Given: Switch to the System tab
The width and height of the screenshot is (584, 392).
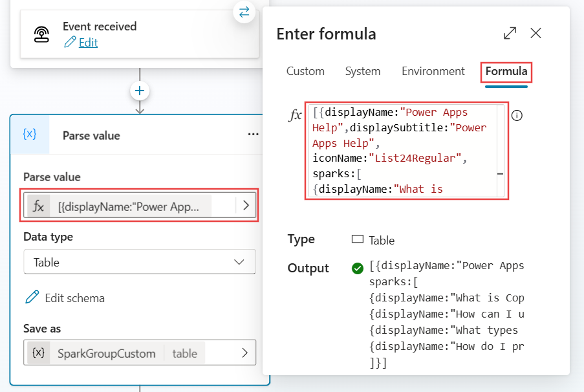Looking at the screenshot, I should point(363,71).
